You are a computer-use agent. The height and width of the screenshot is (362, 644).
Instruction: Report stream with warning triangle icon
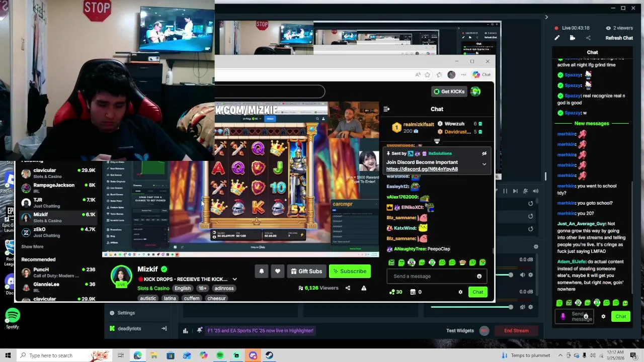(x=364, y=288)
